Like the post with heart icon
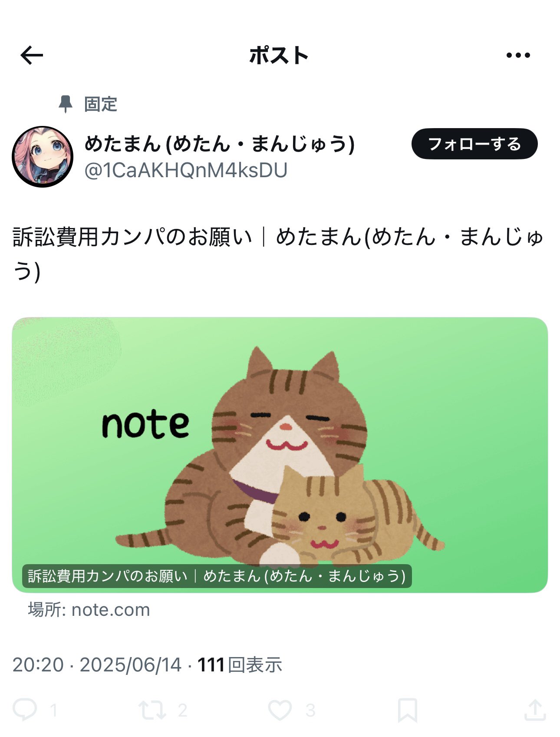 pyautogui.click(x=280, y=710)
